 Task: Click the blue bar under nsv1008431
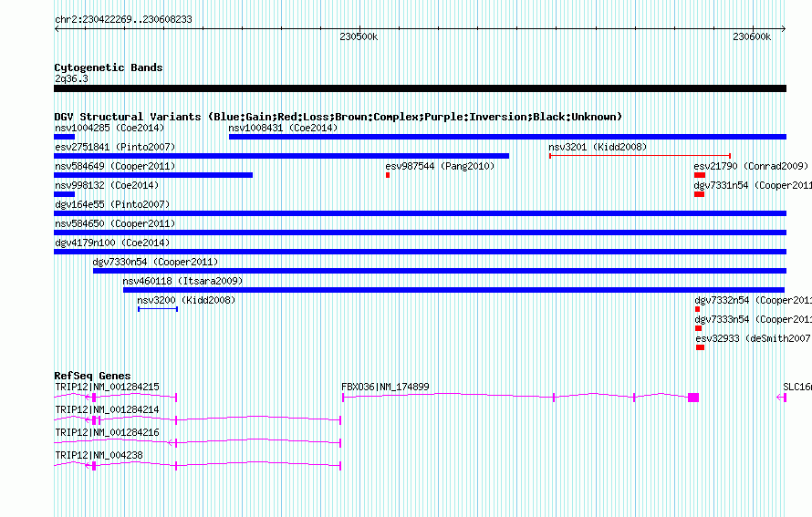coord(507,137)
